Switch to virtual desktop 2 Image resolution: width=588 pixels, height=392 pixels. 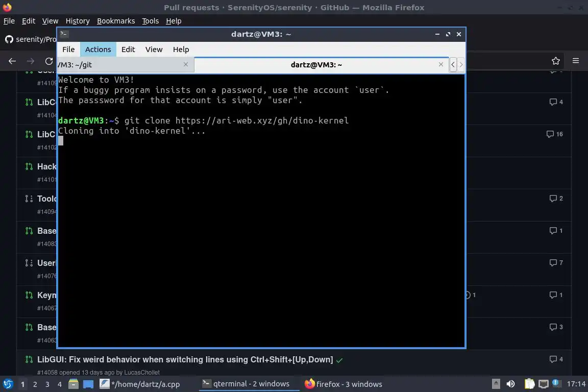coord(35,384)
